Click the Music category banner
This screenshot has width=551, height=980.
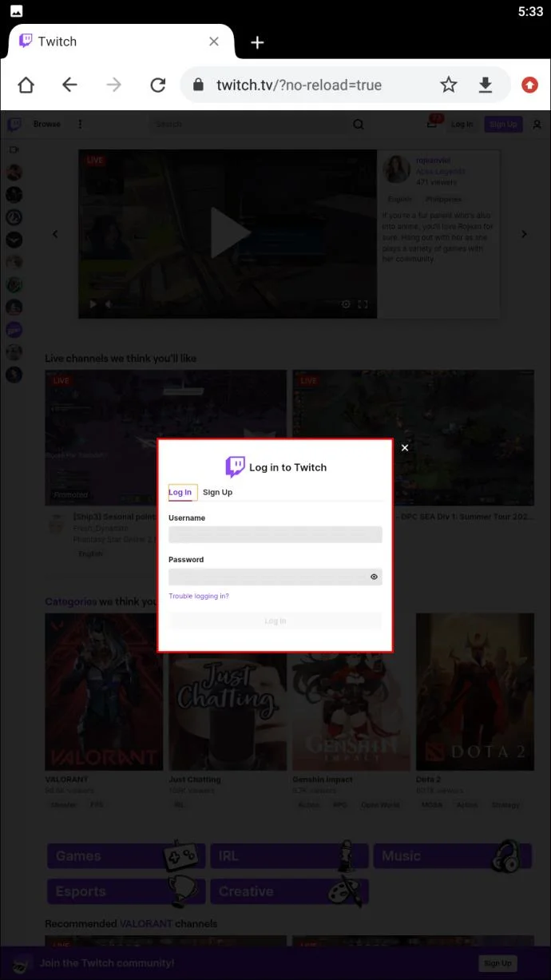click(452, 856)
